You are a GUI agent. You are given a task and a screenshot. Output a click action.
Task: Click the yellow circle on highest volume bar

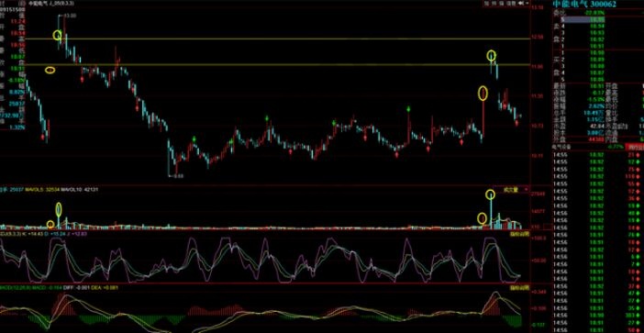(x=490, y=194)
